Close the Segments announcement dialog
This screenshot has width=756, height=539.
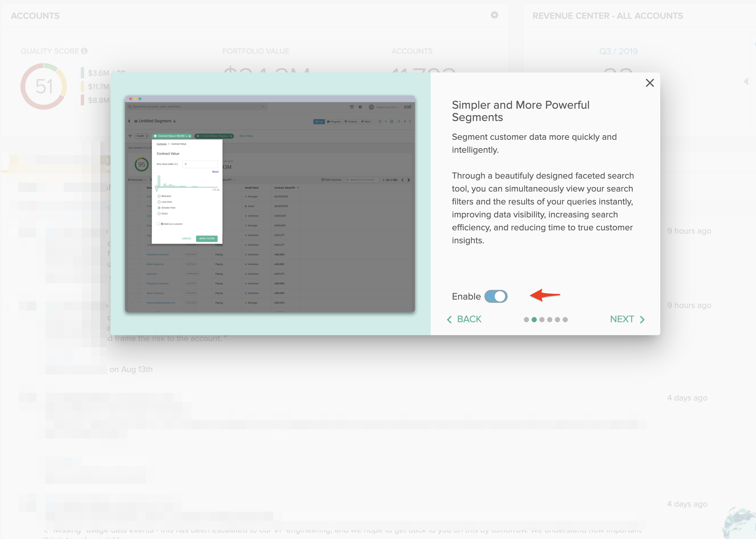[x=650, y=83]
